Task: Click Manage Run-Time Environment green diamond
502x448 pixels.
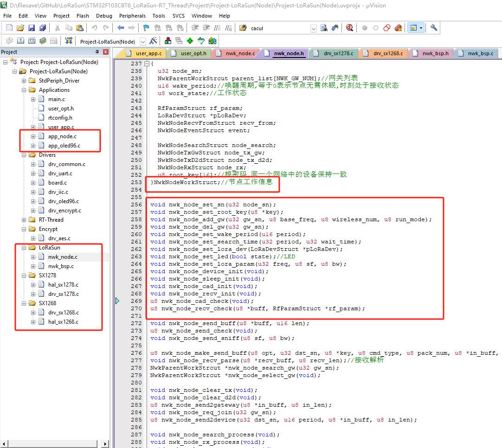Action: (x=190, y=41)
